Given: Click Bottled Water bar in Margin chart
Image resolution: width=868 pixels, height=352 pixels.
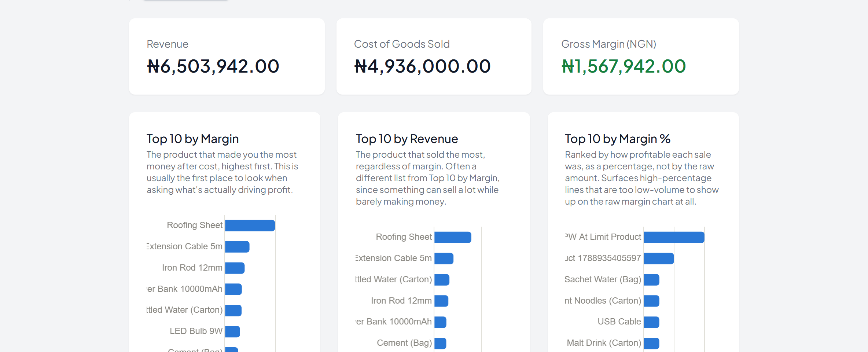Looking at the screenshot, I should tap(233, 310).
